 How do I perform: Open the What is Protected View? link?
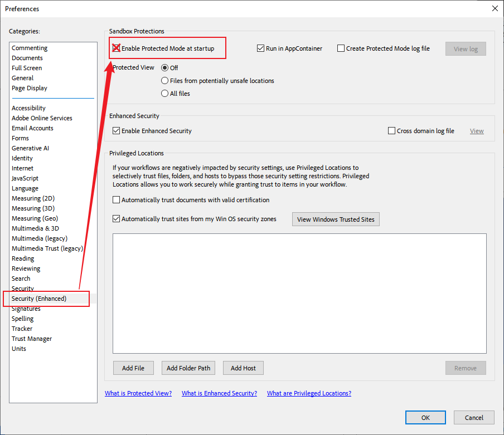138,393
